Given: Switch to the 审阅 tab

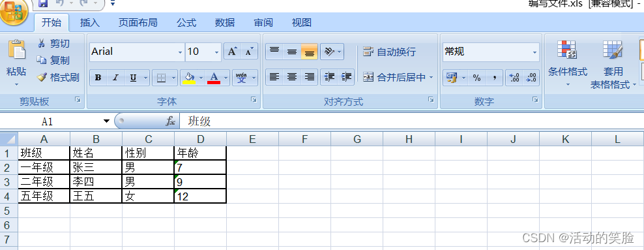Looking at the screenshot, I should pyautogui.click(x=263, y=23).
